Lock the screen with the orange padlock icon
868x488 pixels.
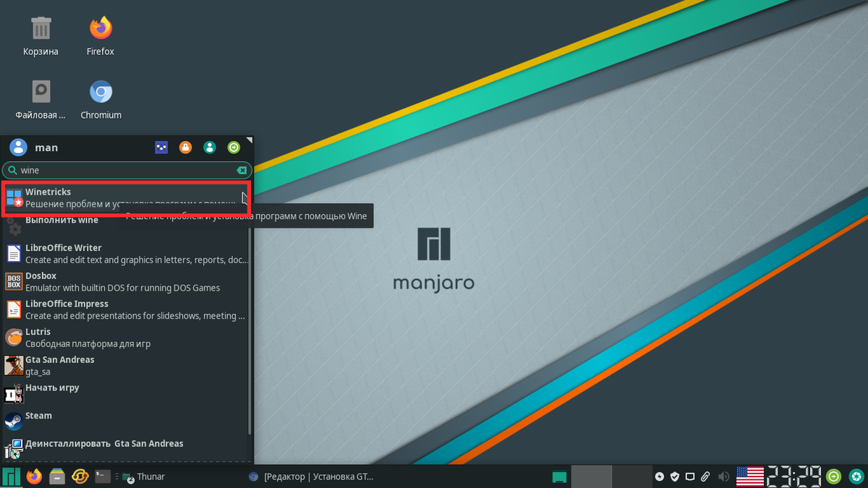click(x=185, y=147)
